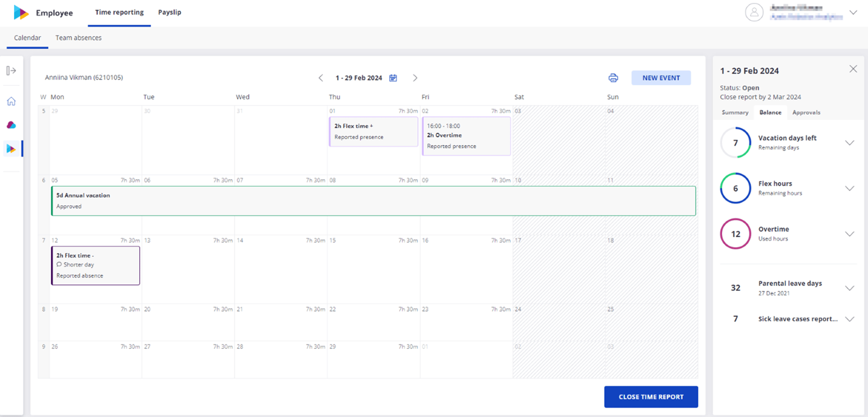This screenshot has width=868, height=417.
Task: Close the 1 - 29 Feb 2024 side panel
Action: coord(853,69)
